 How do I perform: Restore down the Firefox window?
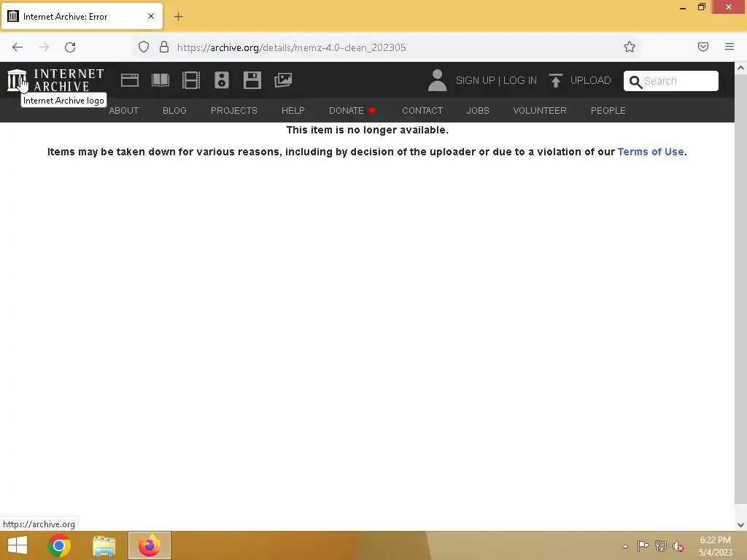702,7
